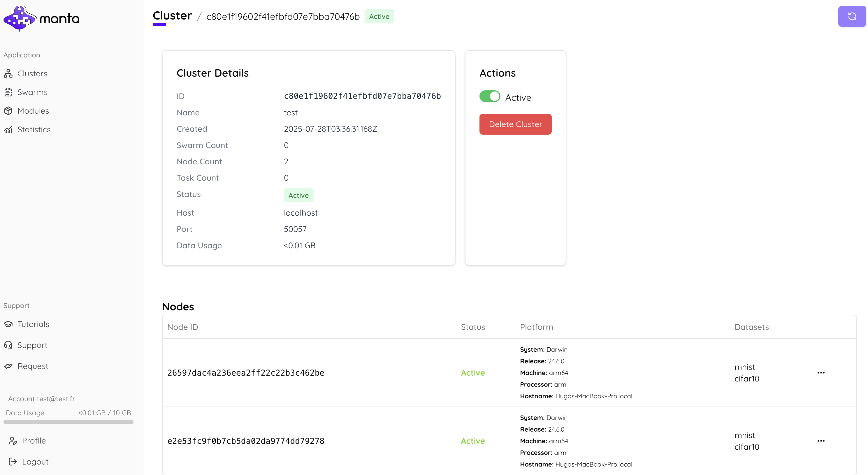Click the breadcrumb cluster ID c80e1f19602f41ef

[283, 17]
